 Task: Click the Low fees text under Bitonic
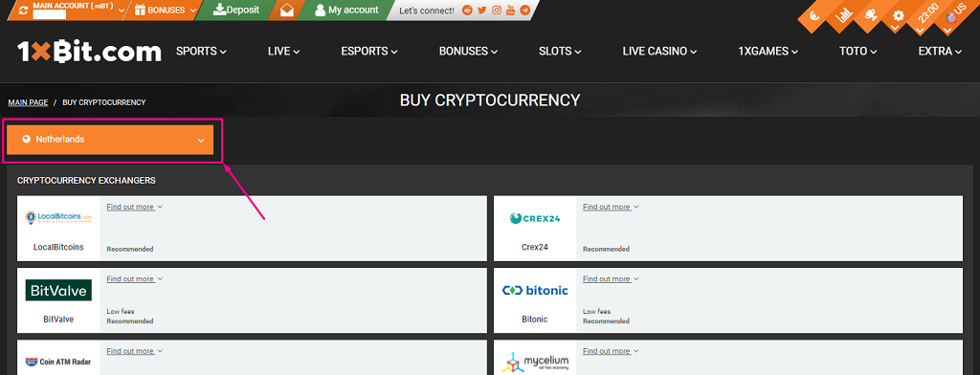pyautogui.click(x=597, y=311)
